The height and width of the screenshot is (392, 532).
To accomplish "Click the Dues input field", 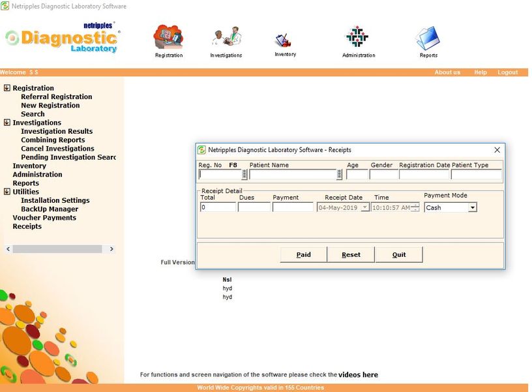I will tap(254, 207).
